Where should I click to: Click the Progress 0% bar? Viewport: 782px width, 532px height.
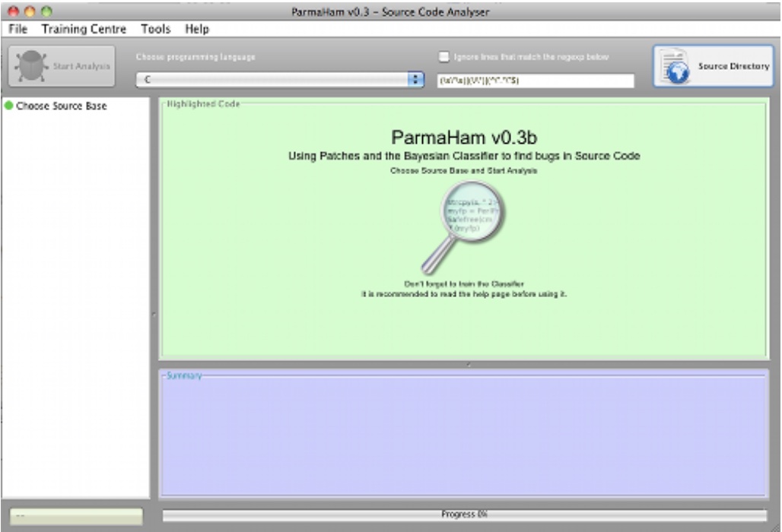465,515
